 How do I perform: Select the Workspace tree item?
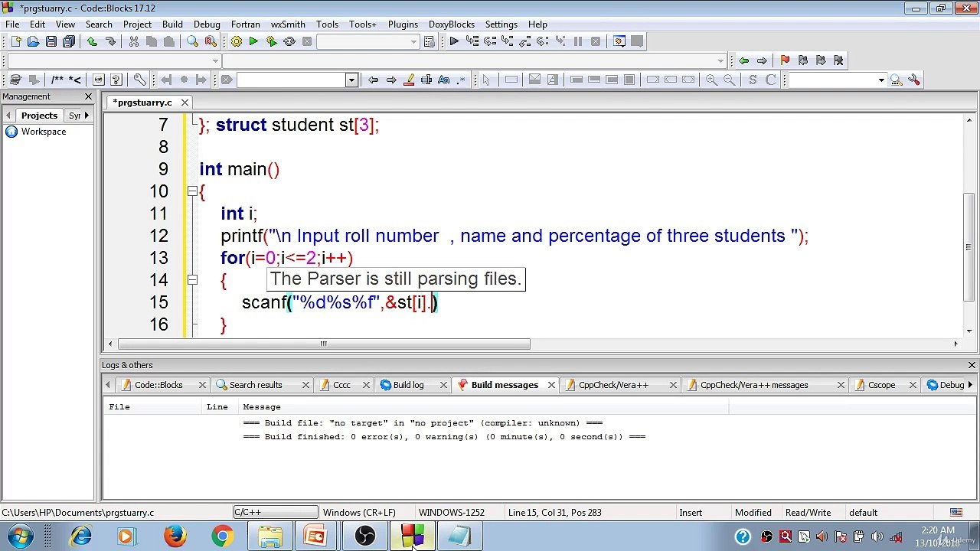coord(44,132)
